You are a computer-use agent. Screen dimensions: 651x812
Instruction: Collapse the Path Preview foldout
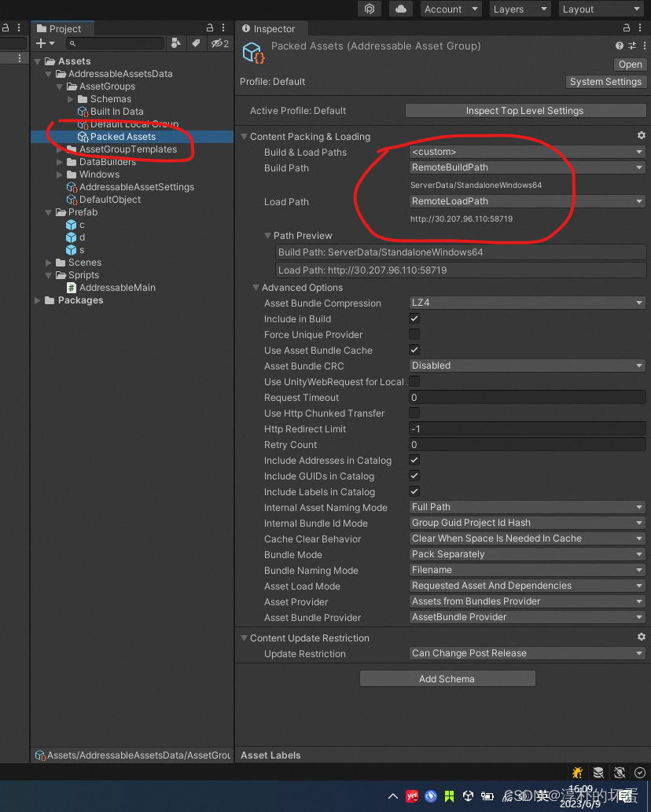[x=268, y=236]
